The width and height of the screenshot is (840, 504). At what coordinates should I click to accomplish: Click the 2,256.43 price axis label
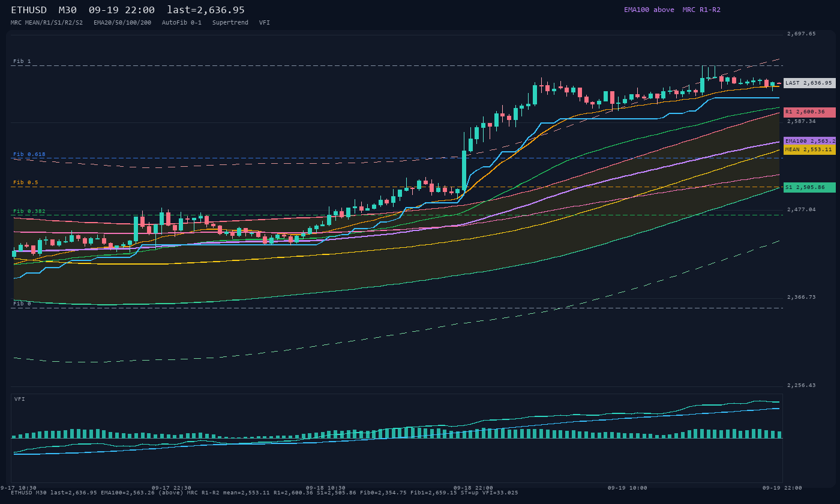pos(801,385)
